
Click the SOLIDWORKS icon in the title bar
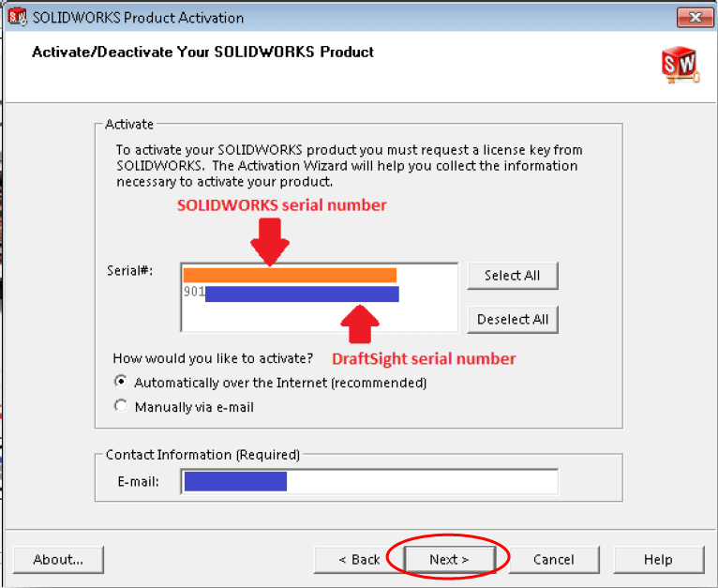(x=16, y=18)
